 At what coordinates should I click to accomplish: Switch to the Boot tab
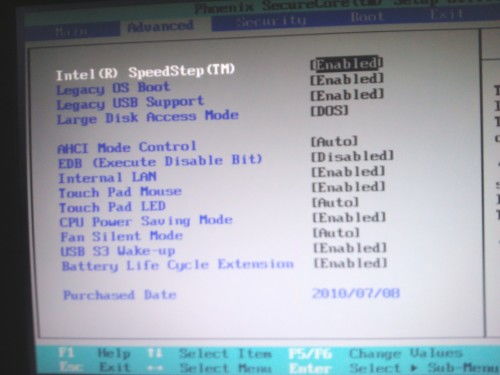tap(367, 16)
